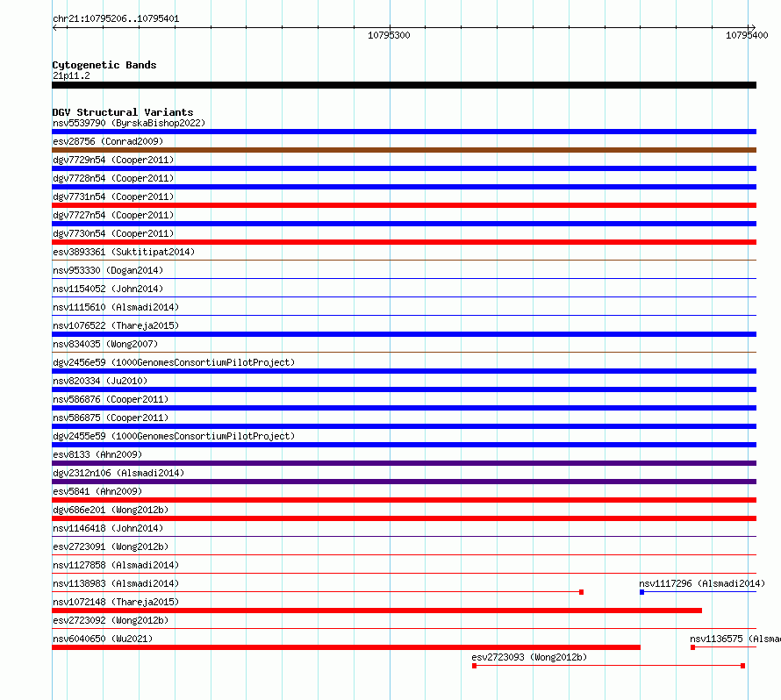Click the red nsv6040650 variant bar

(346, 647)
